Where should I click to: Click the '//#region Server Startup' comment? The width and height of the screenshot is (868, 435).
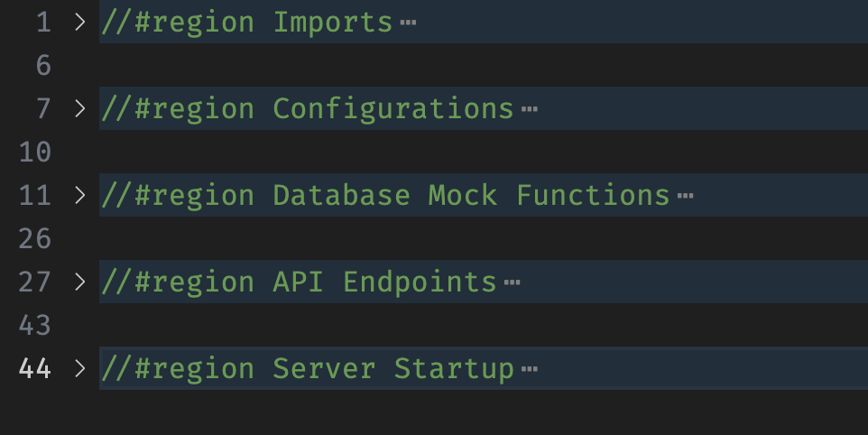tap(307, 368)
